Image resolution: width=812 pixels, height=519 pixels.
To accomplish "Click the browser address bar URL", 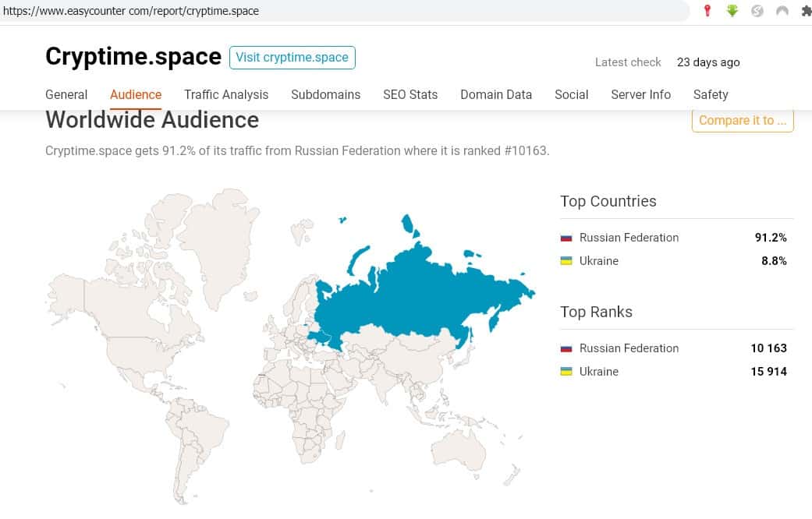I will [131, 11].
